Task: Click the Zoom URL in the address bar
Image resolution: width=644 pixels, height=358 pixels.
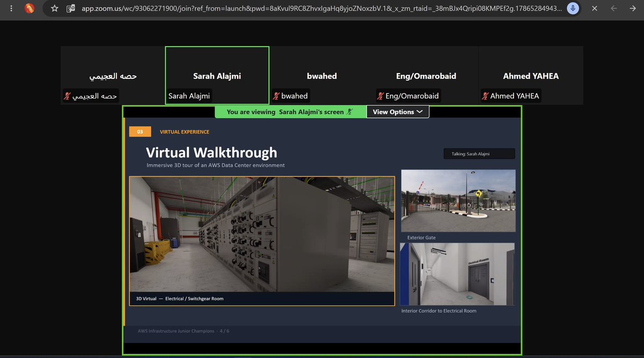Action: 322,8
